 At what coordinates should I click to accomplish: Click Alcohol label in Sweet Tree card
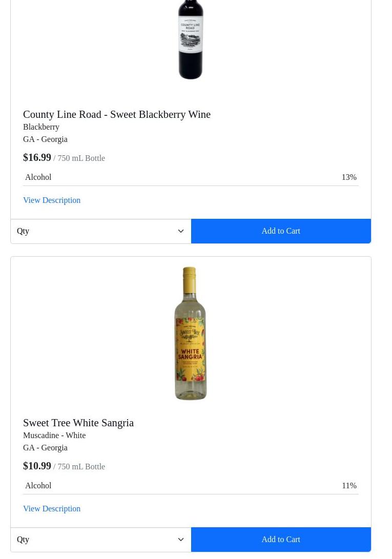click(x=38, y=486)
